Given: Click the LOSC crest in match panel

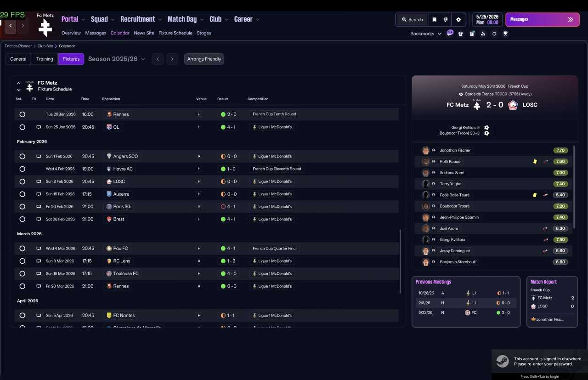Looking at the screenshot, I should pos(513,105).
